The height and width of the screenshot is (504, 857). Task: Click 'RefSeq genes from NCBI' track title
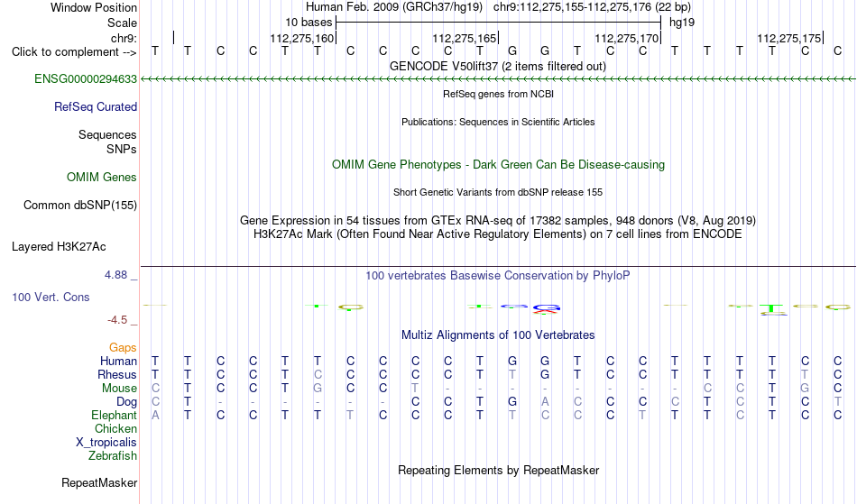point(498,94)
